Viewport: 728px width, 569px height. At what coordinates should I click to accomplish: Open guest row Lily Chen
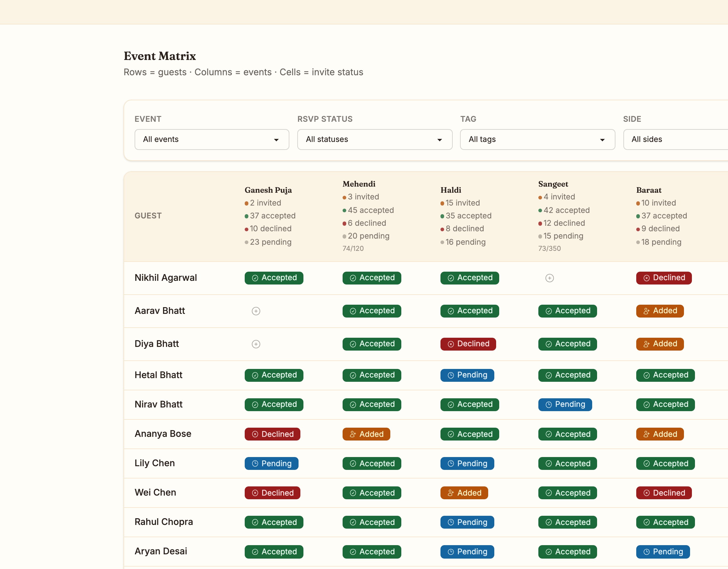155,463
